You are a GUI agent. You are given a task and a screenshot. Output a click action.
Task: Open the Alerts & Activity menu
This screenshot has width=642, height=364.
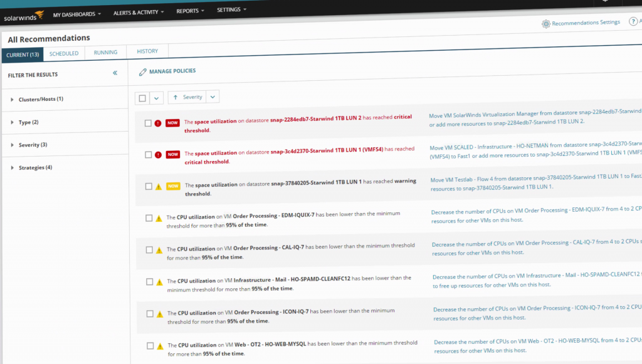point(139,13)
